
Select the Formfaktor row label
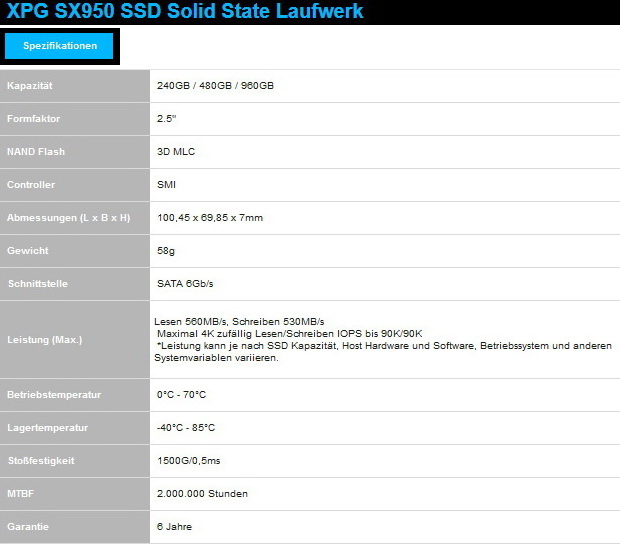pos(34,119)
